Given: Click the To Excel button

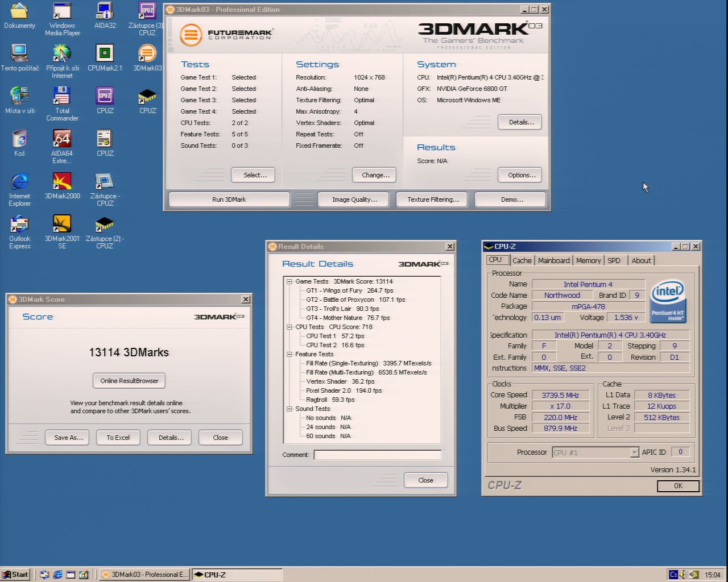Looking at the screenshot, I should click(118, 438).
